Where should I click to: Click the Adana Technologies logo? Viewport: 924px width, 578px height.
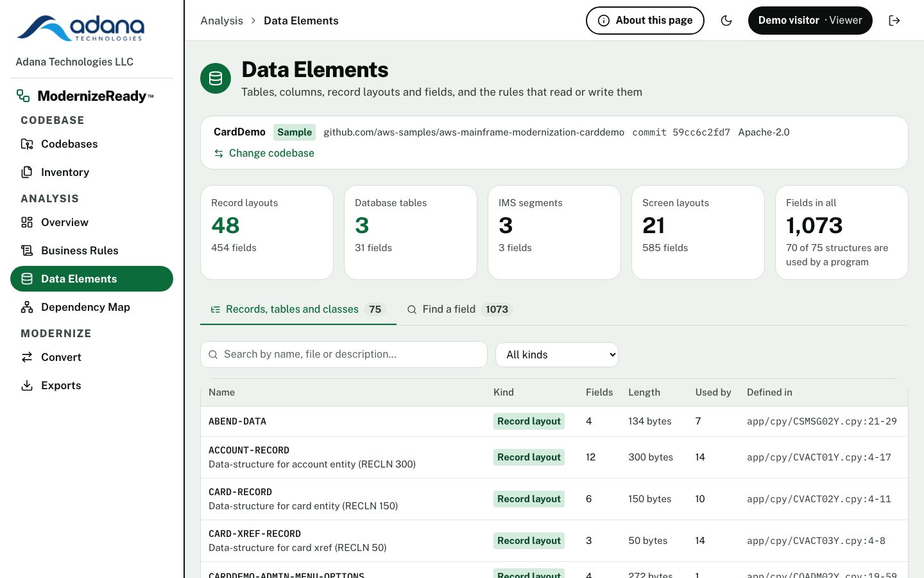(81, 28)
